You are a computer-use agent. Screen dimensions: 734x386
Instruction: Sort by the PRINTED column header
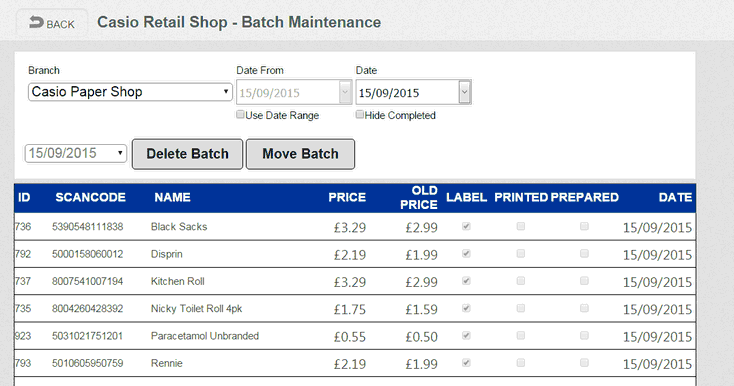[x=521, y=197]
